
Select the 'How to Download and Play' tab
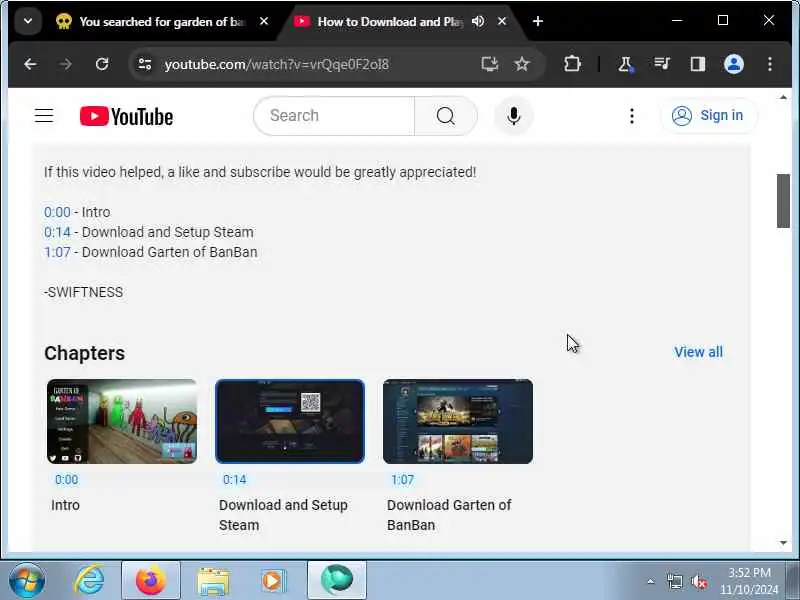point(390,21)
